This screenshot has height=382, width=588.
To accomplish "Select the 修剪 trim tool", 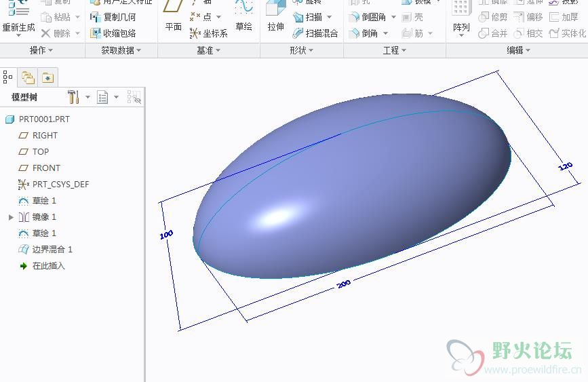I will point(493,17).
